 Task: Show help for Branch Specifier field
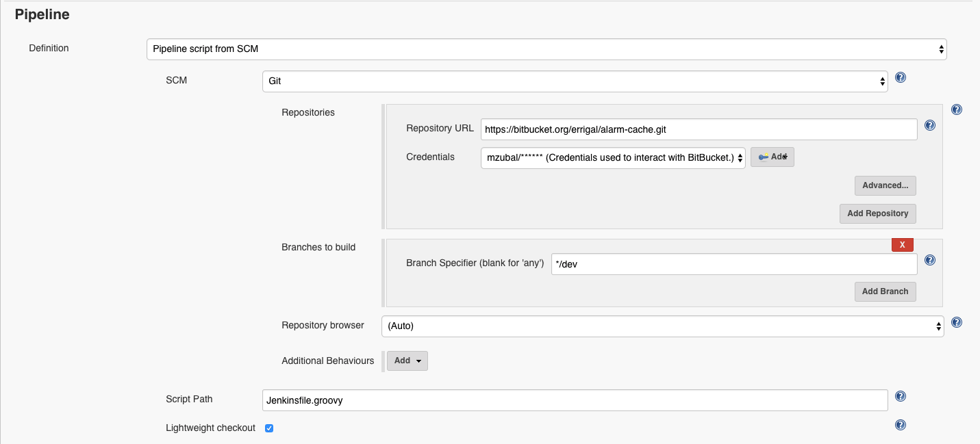pos(929,260)
